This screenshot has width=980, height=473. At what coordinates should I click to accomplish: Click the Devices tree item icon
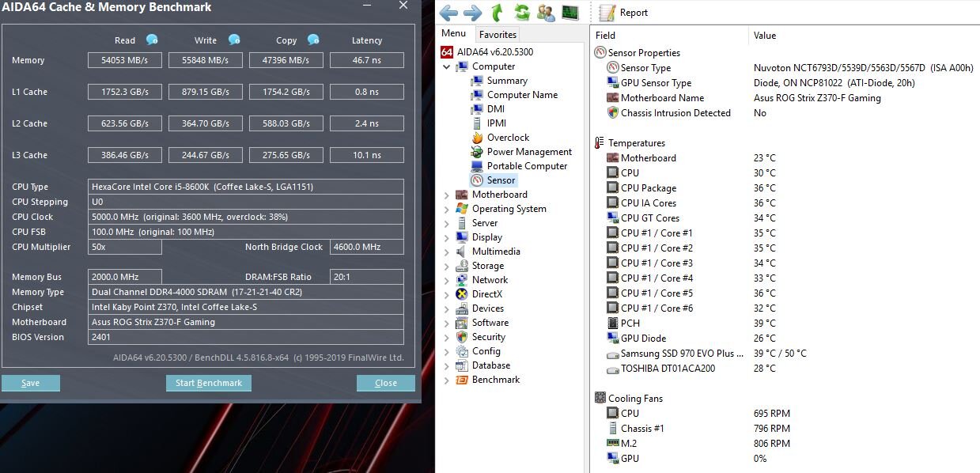[463, 308]
